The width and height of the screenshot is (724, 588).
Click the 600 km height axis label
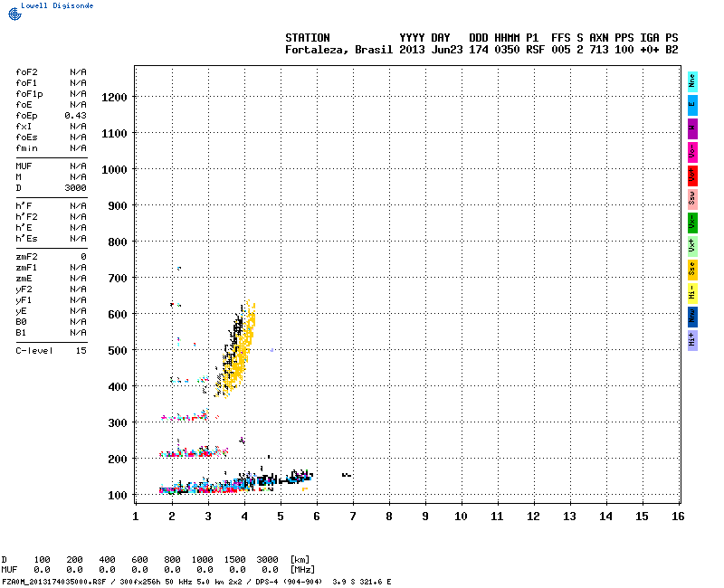118,314
